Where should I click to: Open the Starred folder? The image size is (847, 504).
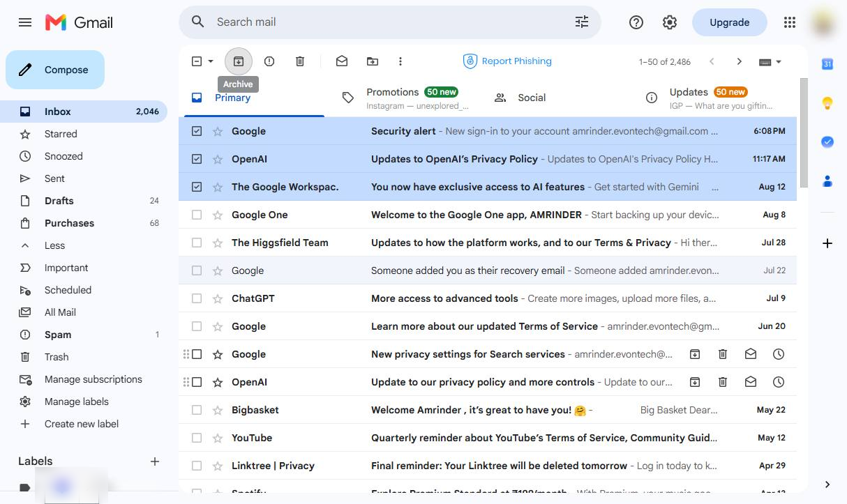84,134
